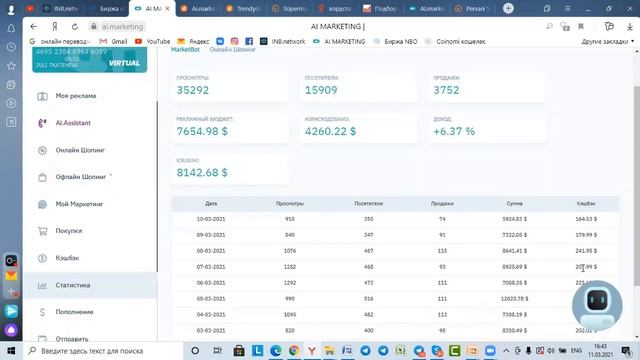640x360 pixels.
Task: Click the Дата column header
Action: coord(211,203)
